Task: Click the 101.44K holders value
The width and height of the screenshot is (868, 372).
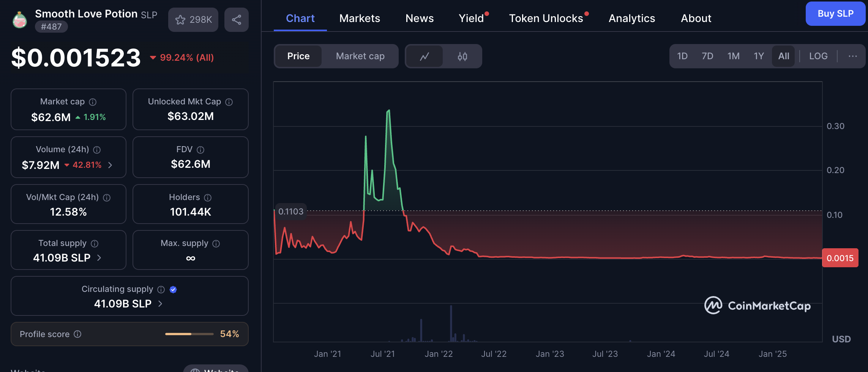Action: pos(191,212)
